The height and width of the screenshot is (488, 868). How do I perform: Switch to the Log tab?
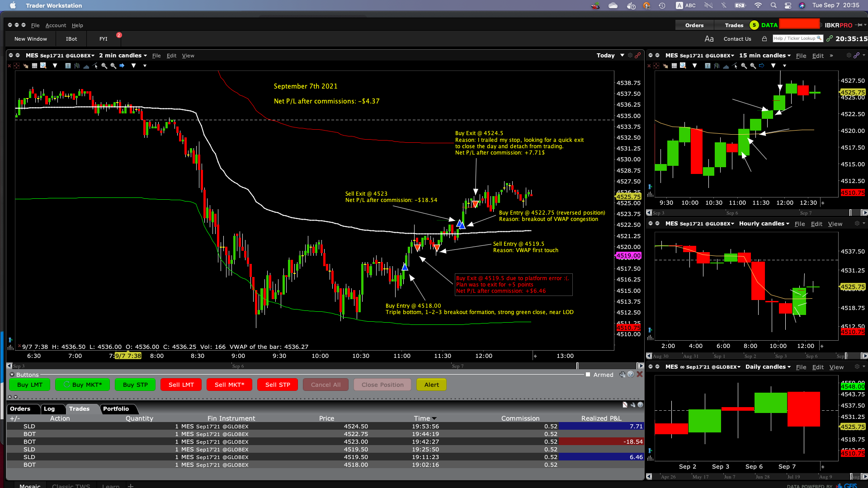pos(49,408)
